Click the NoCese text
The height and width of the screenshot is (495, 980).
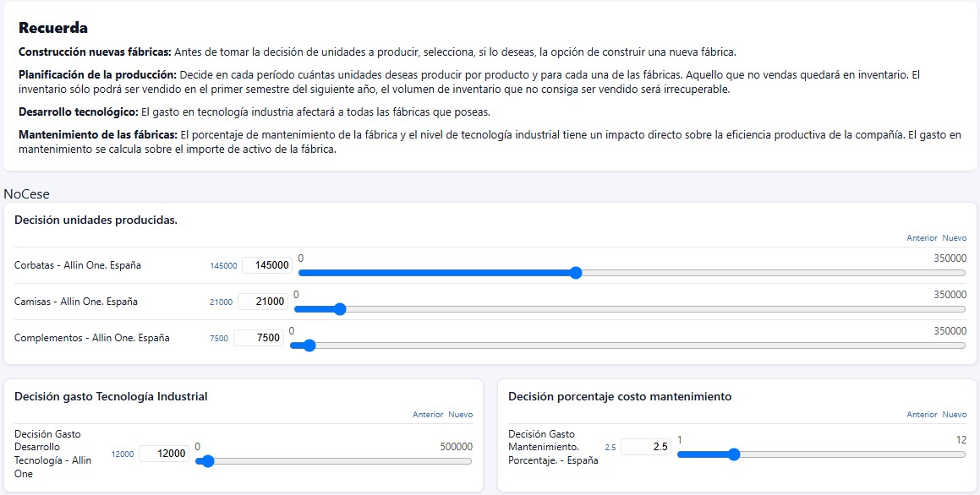coord(26,194)
